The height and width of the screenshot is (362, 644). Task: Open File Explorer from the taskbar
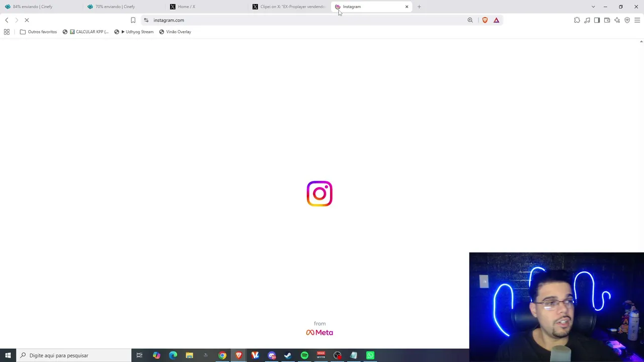click(x=189, y=355)
